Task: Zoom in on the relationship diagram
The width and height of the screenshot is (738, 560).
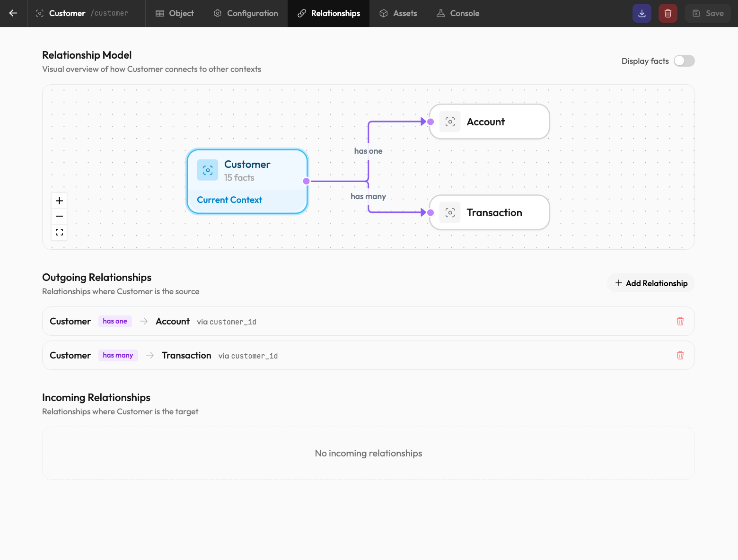Action: click(x=59, y=201)
